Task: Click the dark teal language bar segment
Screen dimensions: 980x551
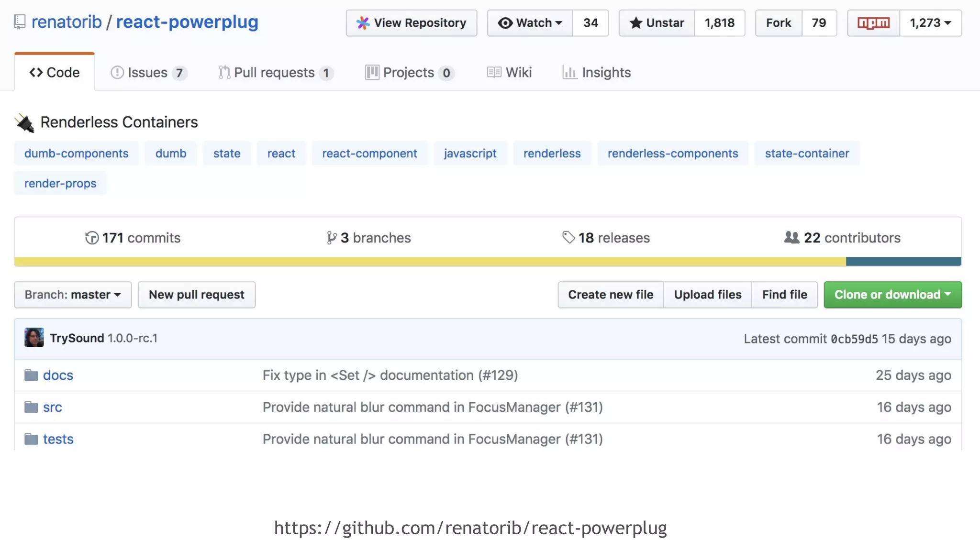Action: coord(903,262)
